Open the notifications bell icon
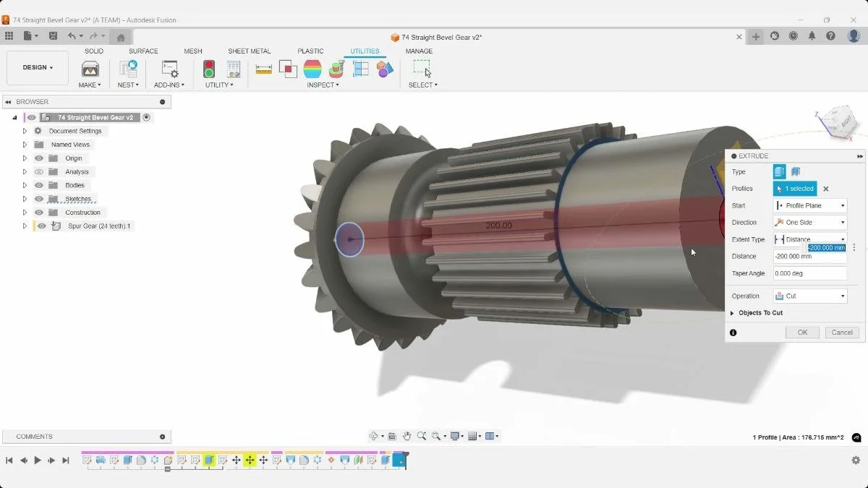The width and height of the screenshot is (868, 488). pos(812,36)
